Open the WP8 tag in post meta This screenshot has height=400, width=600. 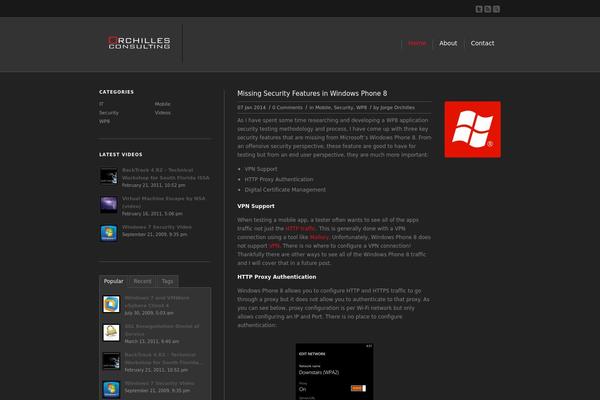coord(361,108)
